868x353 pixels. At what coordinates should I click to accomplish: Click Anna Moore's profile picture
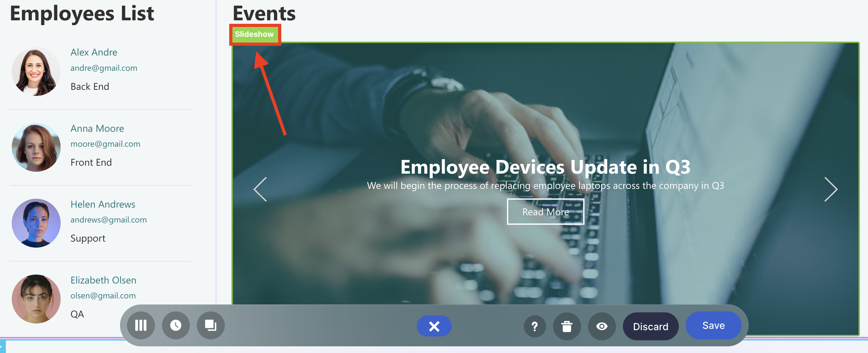[36, 147]
